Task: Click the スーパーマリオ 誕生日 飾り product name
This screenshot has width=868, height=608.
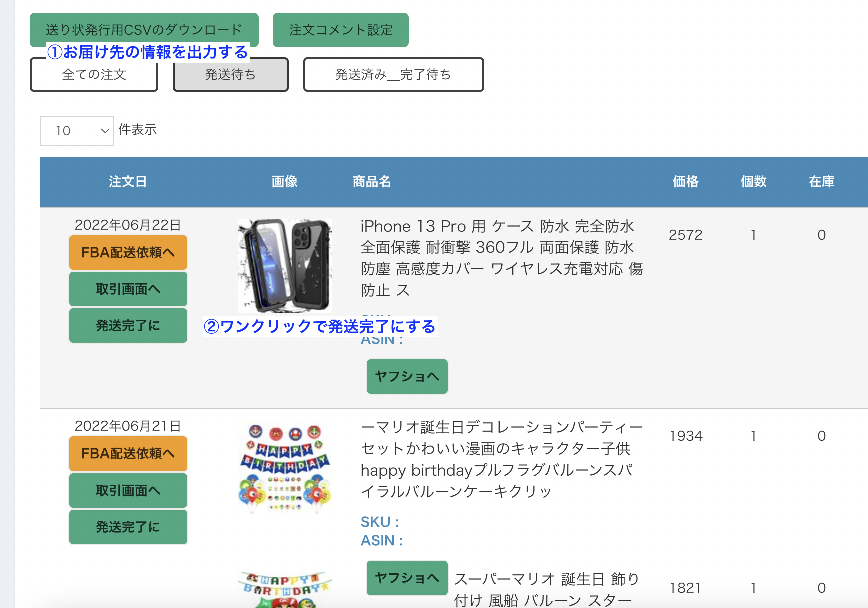Action: click(x=547, y=590)
